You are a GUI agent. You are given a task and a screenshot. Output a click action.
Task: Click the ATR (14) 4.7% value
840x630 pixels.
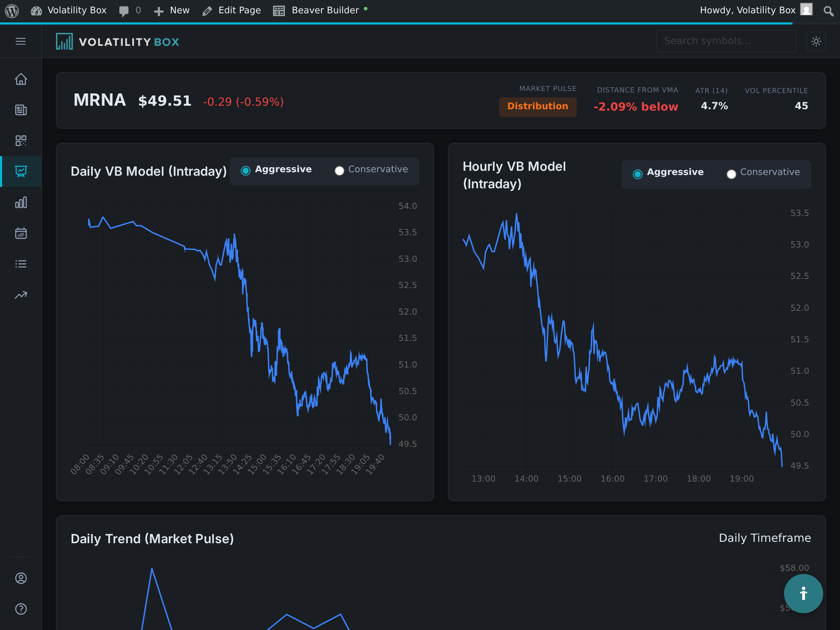(x=714, y=106)
